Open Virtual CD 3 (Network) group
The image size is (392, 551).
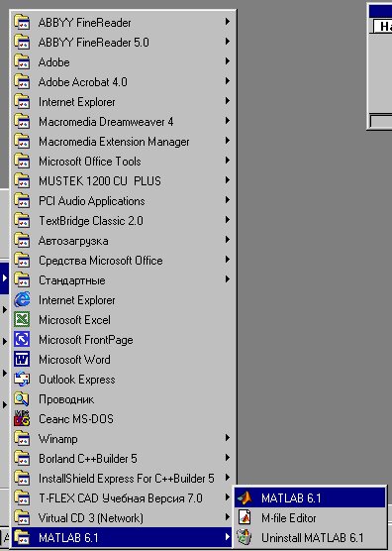pyautogui.click(x=124, y=518)
